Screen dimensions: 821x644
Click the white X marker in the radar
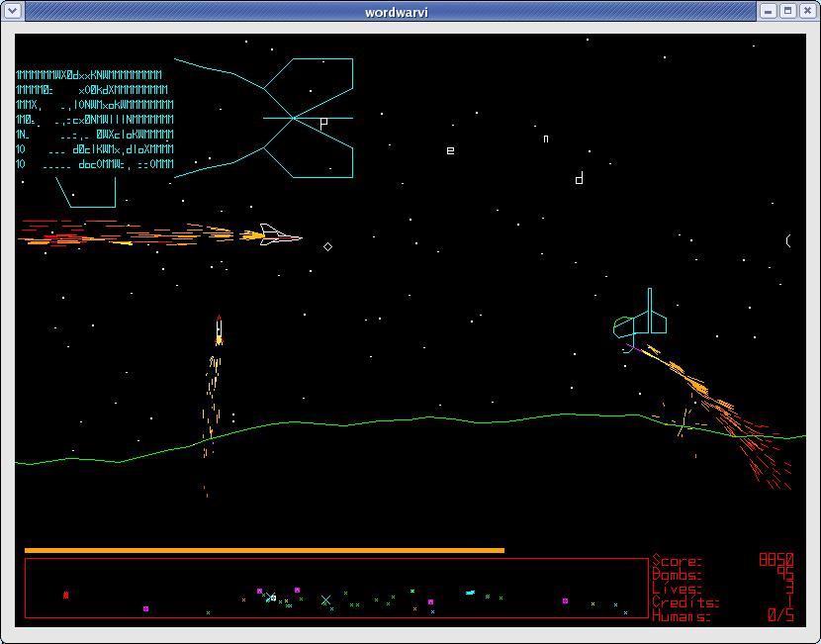pos(325,599)
